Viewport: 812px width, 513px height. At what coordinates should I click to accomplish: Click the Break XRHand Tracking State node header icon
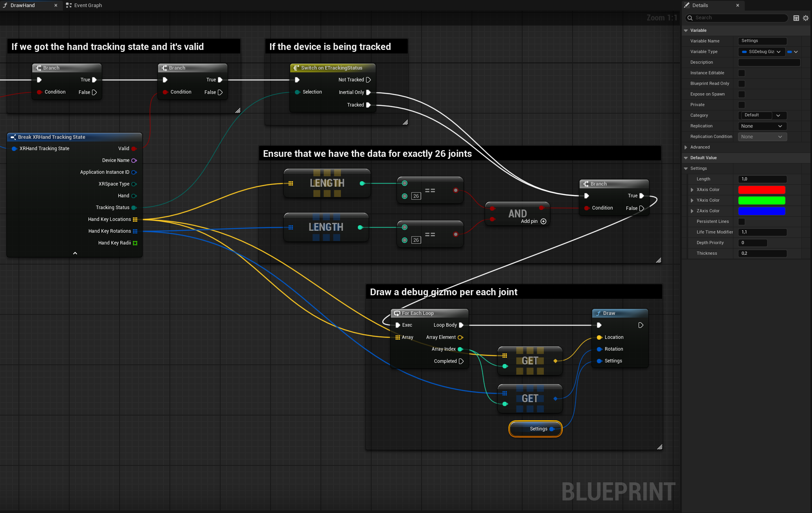point(14,137)
